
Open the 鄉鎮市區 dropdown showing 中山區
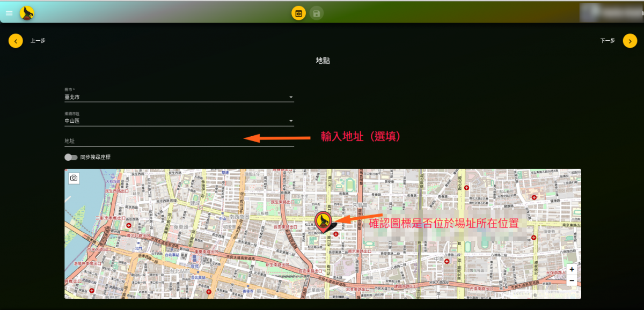[x=179, y=121]
